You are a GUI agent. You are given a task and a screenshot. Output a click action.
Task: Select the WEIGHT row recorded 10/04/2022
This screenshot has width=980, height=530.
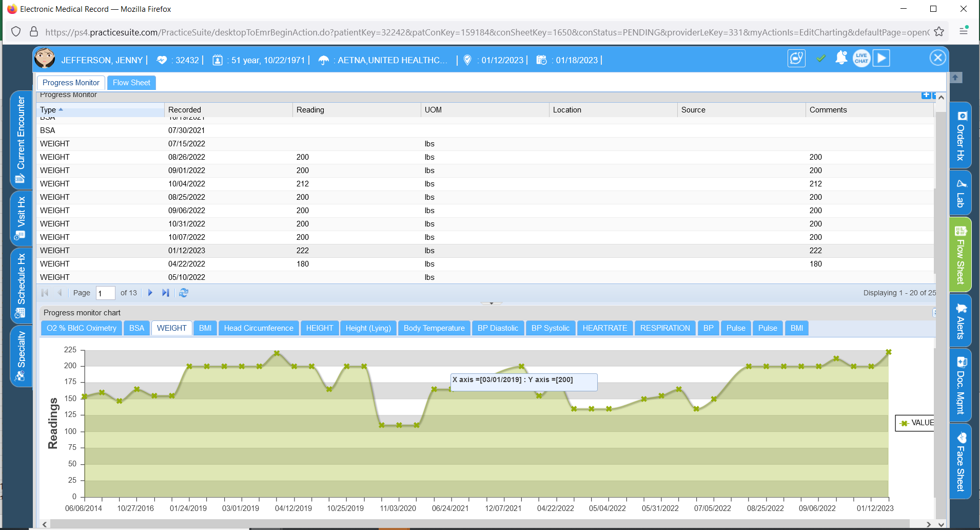point(485,184)
